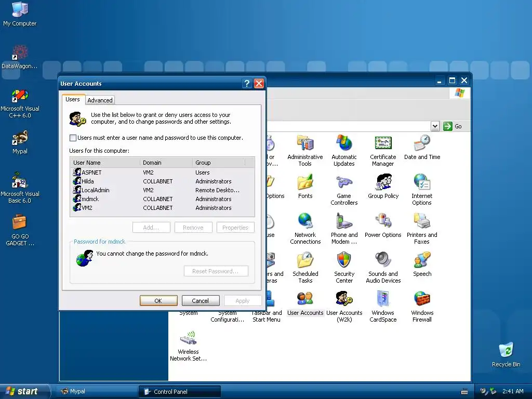Screen dimensions: 532x399
Task: Open Date and Time applet
Action: click(422, 147)
